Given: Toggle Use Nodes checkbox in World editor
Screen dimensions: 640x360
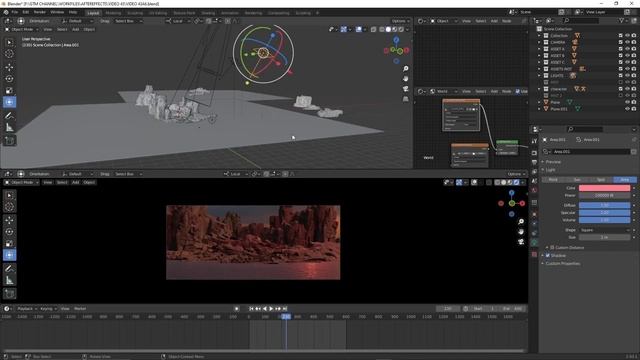Looking at the screenshot, I should click(518, 91).
